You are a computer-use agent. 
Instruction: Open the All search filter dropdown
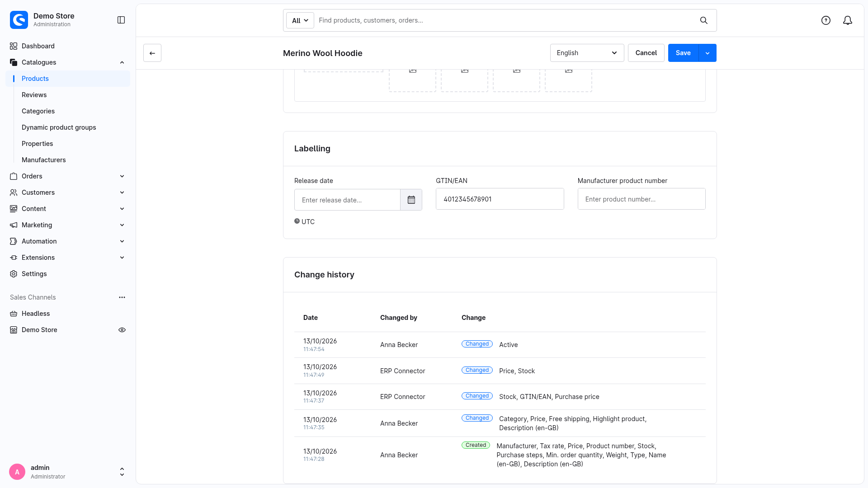tap(300, 20)
